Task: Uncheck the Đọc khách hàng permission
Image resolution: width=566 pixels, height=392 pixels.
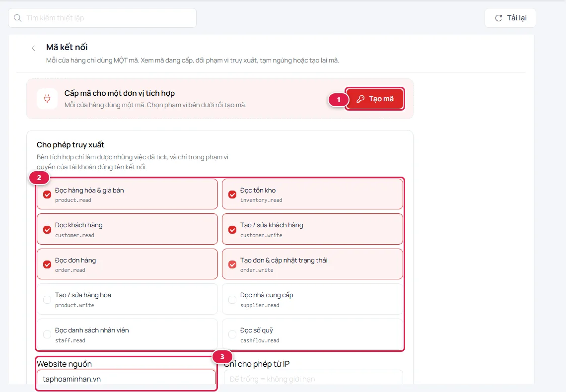Action: 47,230
